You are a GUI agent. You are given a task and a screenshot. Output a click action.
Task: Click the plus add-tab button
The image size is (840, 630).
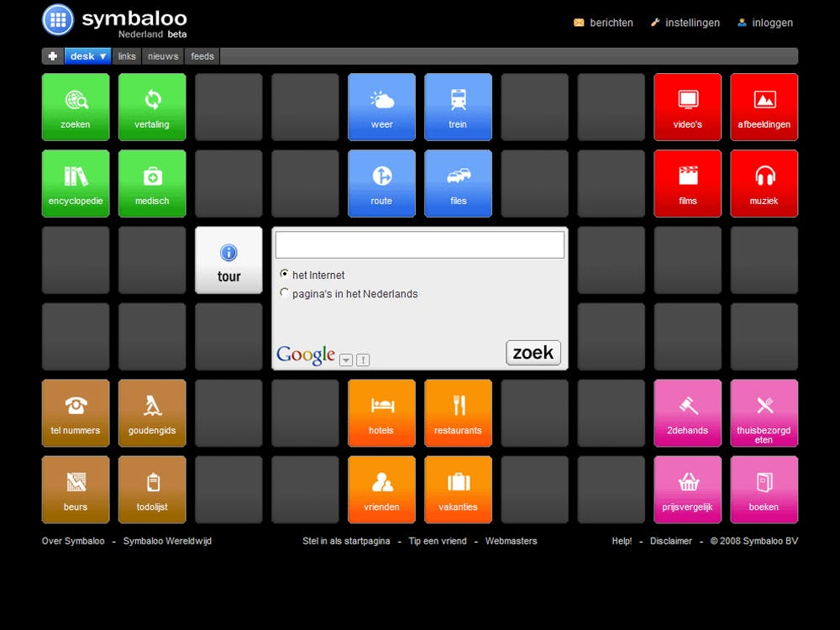[x=52, y=56]
